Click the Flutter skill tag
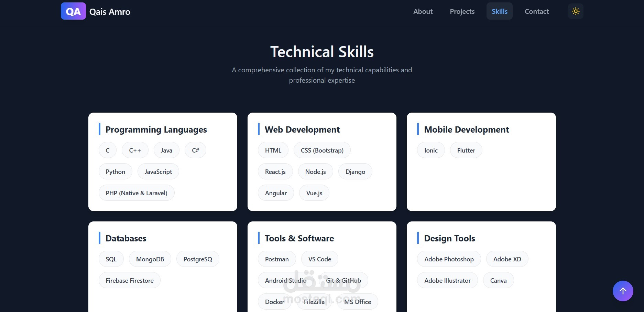Screen dimensions: 644x312 click(466, 150)
